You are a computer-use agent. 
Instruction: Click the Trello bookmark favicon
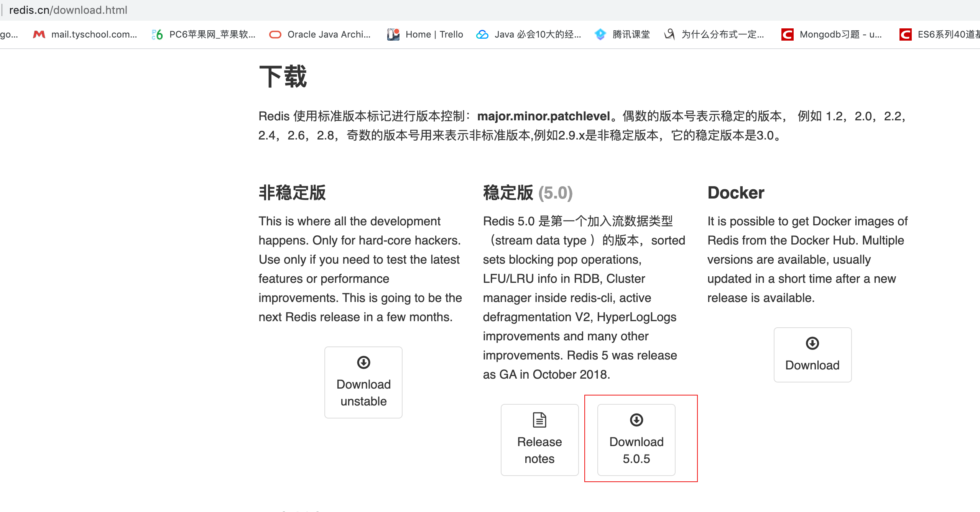(393, 34)
